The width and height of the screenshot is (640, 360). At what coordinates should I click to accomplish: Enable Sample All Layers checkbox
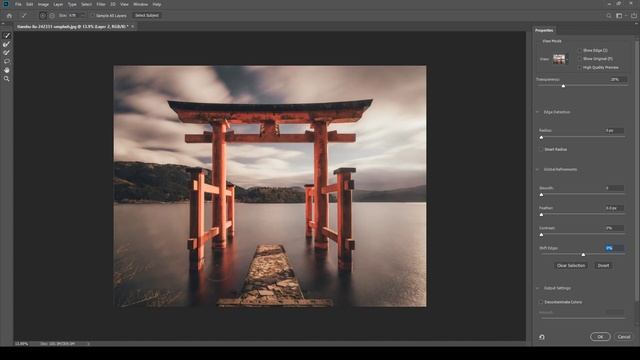[x=93, y=16]
